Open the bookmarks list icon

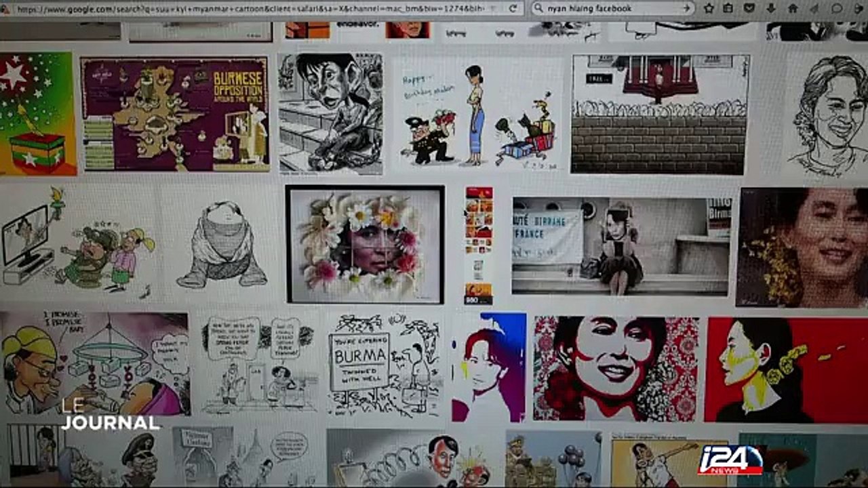click(728, 8)
